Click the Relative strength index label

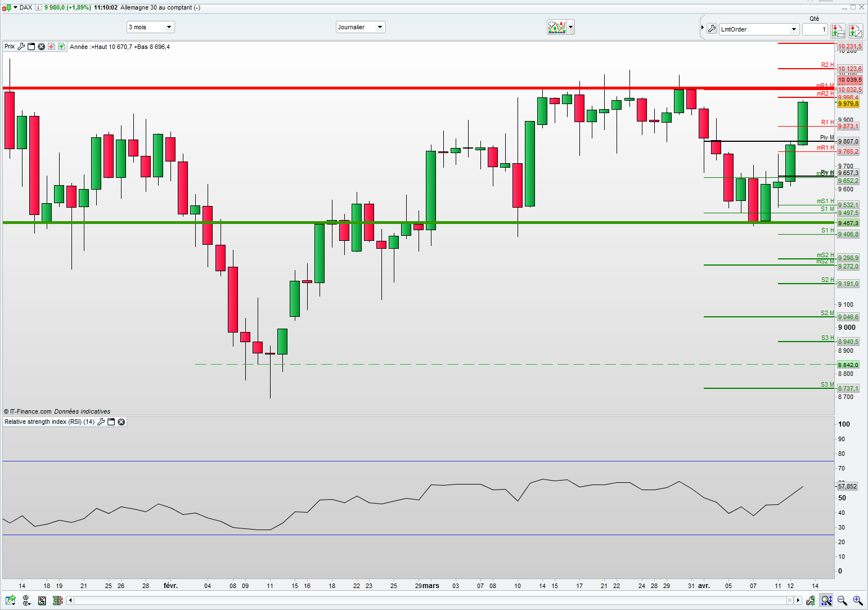point(50,421)
